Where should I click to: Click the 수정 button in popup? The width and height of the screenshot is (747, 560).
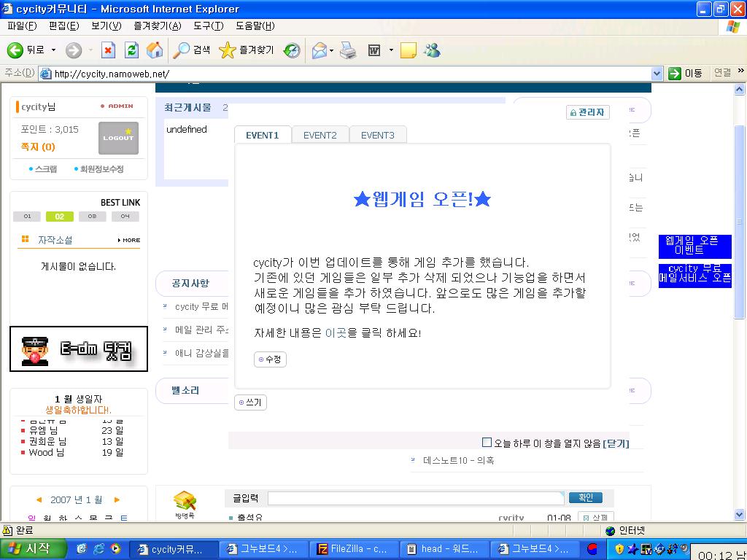(x=270, y=359)
